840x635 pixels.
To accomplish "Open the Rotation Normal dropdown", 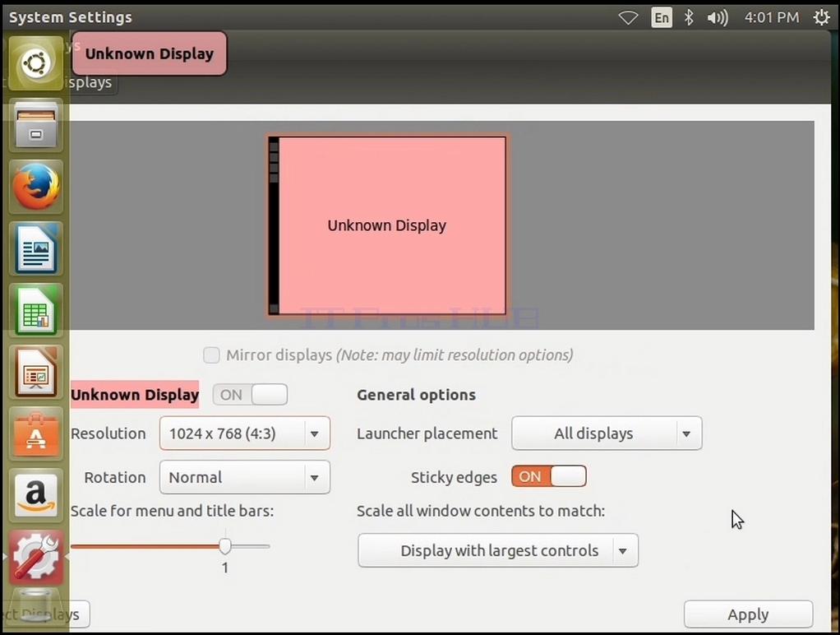I will coord(245,477).
